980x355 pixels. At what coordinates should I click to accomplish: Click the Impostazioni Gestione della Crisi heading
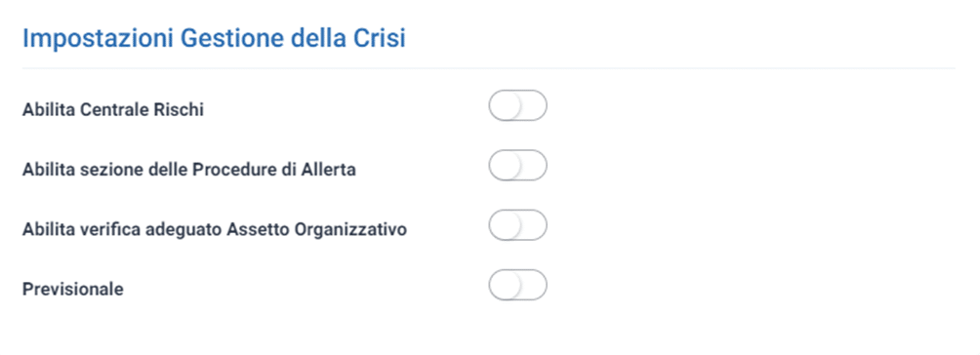point(215,38)
